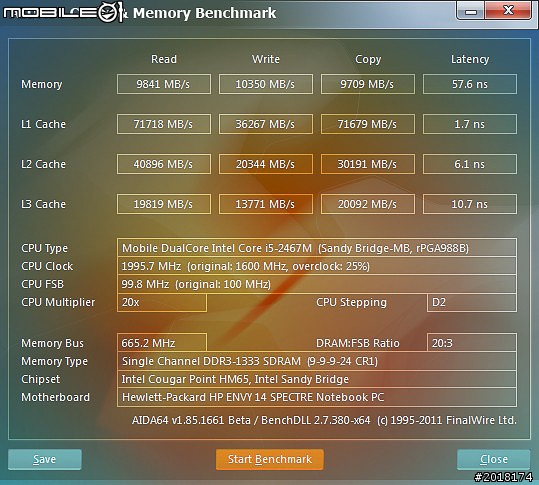This screenshot has width=539, height=485.
Task: Click the Save button
Action: pyautogui.click(x=45, y=459)
